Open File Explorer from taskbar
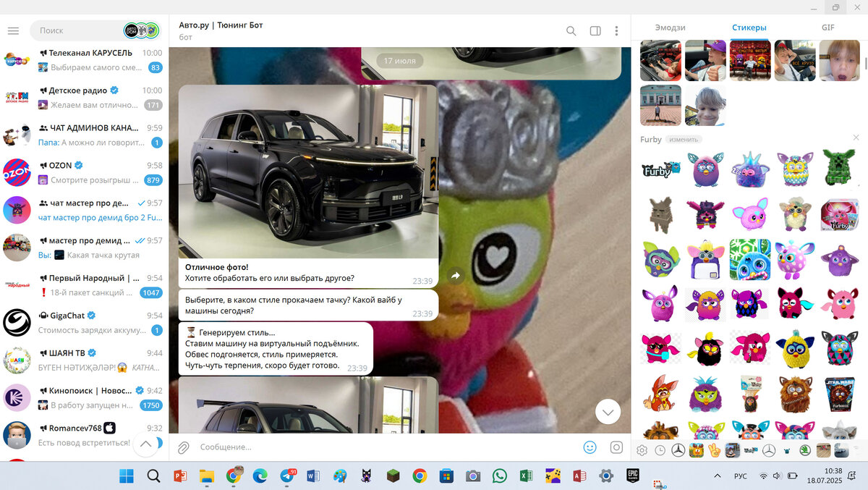The height and width of the screenshot is (490, 868). [x=207, y=476]
